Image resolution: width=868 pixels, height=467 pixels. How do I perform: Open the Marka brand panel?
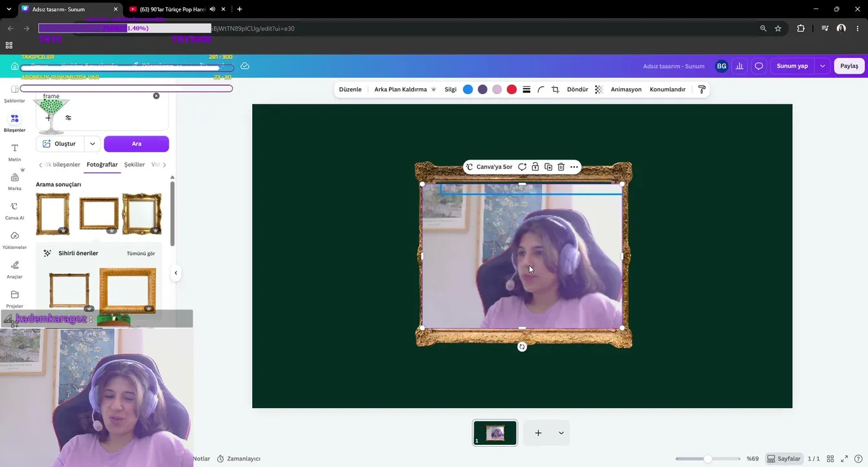click(x=14, y=181)
